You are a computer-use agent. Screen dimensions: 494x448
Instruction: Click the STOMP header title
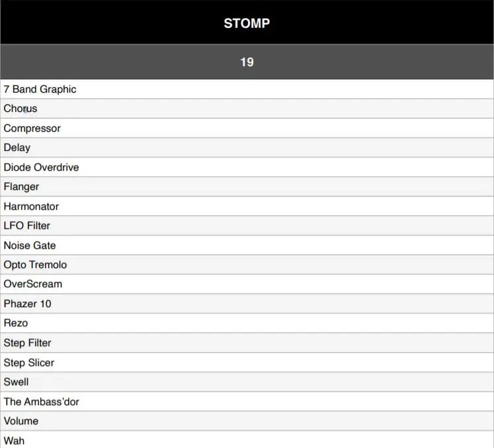pyautogui.click(x=247, y=23)
